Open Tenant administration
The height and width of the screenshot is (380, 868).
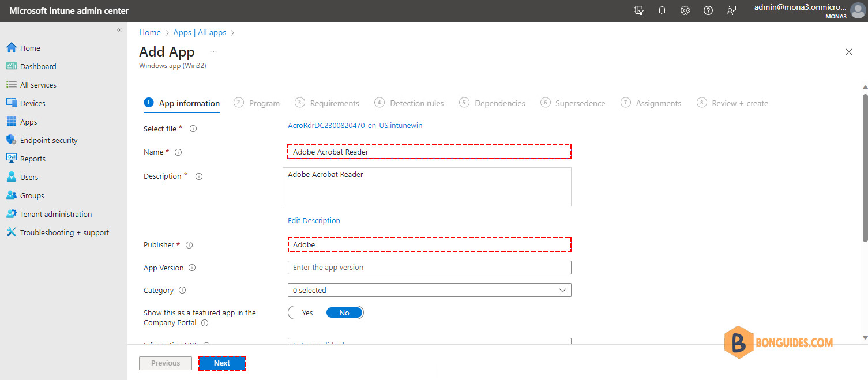(x=49, y=214)
